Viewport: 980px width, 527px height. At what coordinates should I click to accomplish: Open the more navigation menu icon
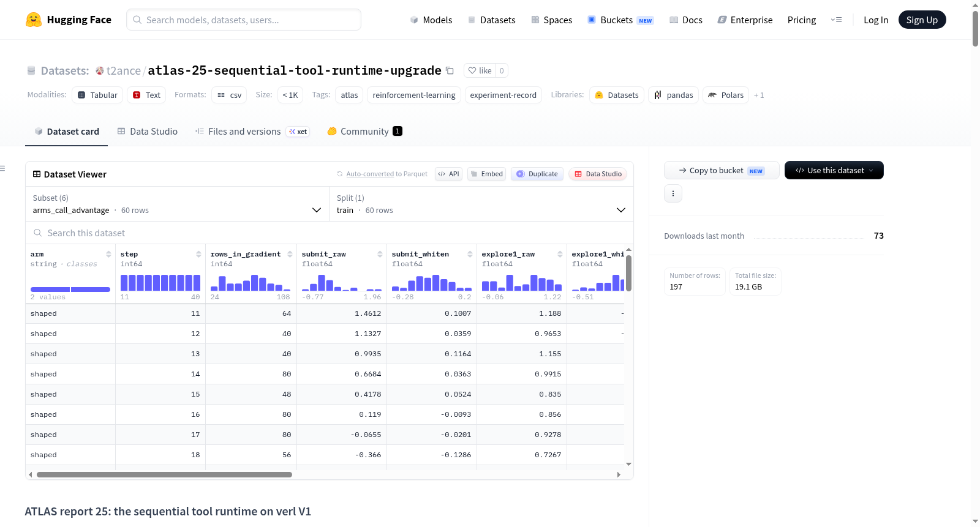point(836,20)
